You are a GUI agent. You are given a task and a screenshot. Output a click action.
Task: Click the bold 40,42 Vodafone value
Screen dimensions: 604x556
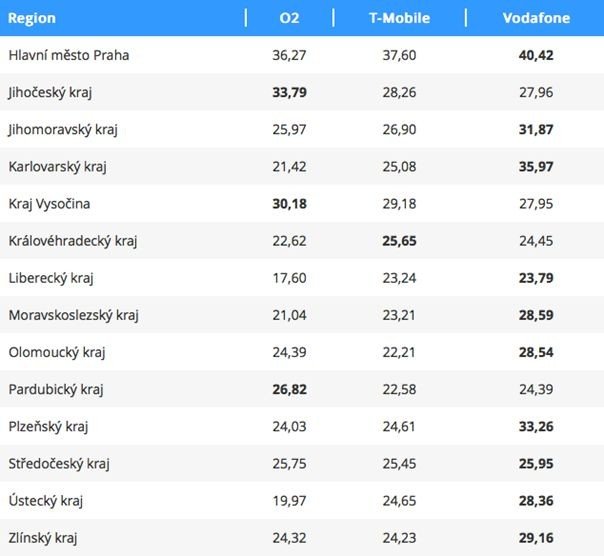[x=536, y=55]
